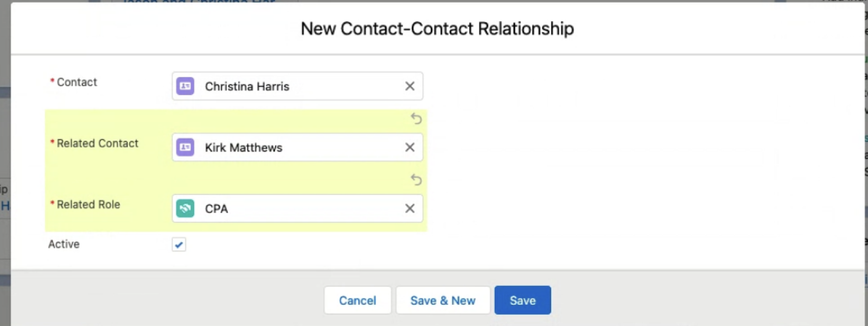Uncheck the Active checkbox

click(x=179, y=244)
